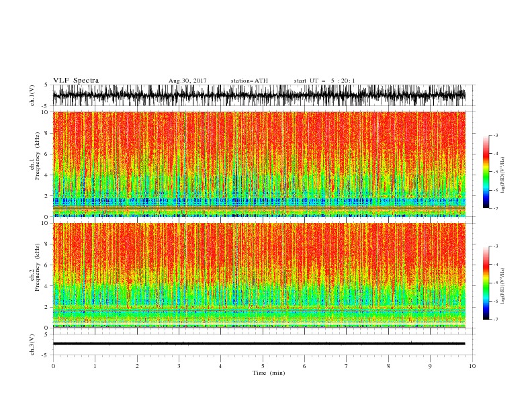Screen dimensions: 532x411
Task: Click the ch.1 spectrogram plot
Action: [259, 164]
